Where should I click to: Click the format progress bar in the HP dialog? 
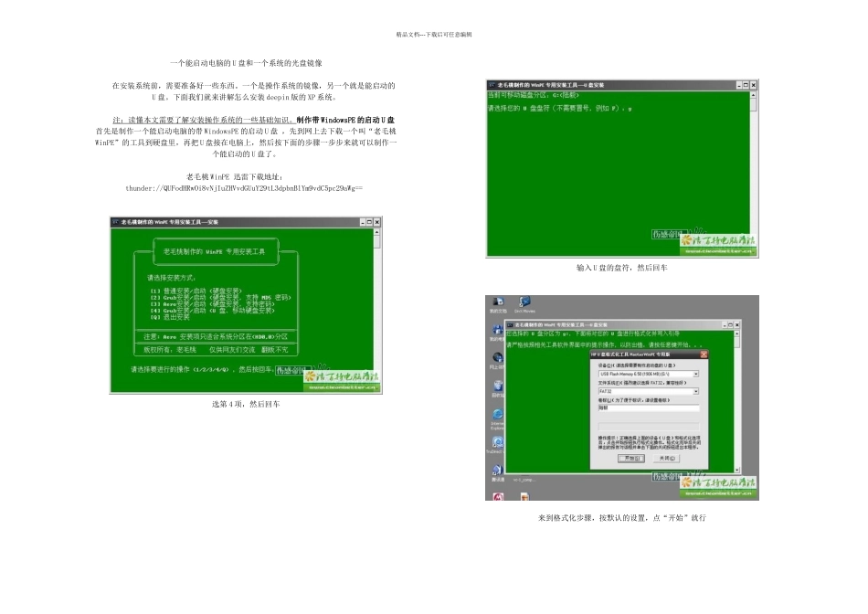pyautogui.click(x=648, y=427)
